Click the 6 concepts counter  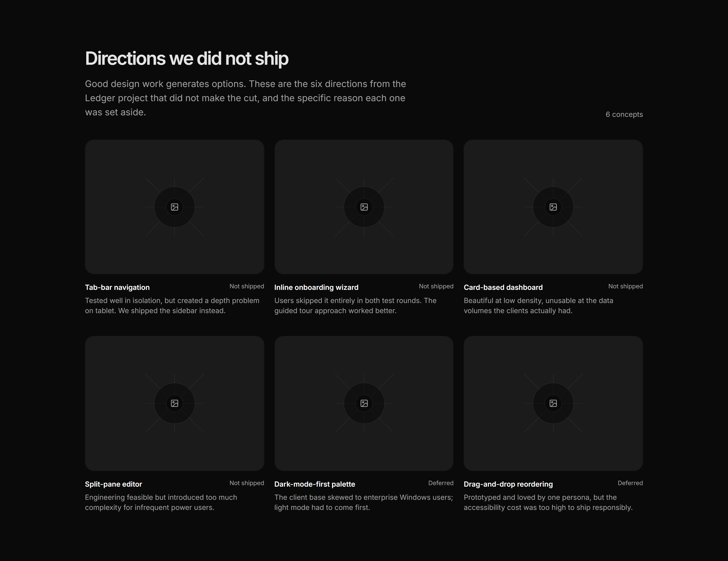pyautogui.click(x=624, y=114)
